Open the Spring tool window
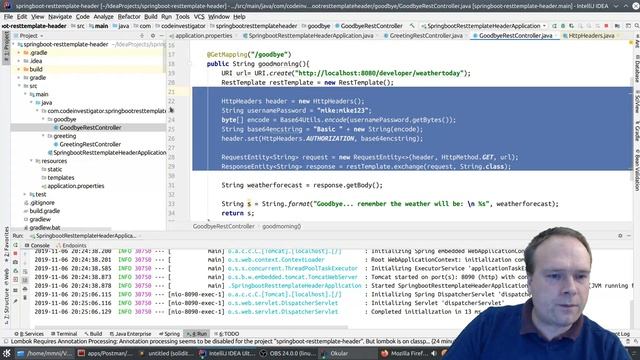The width and height of the screenshot is (640, 360). 169,334
